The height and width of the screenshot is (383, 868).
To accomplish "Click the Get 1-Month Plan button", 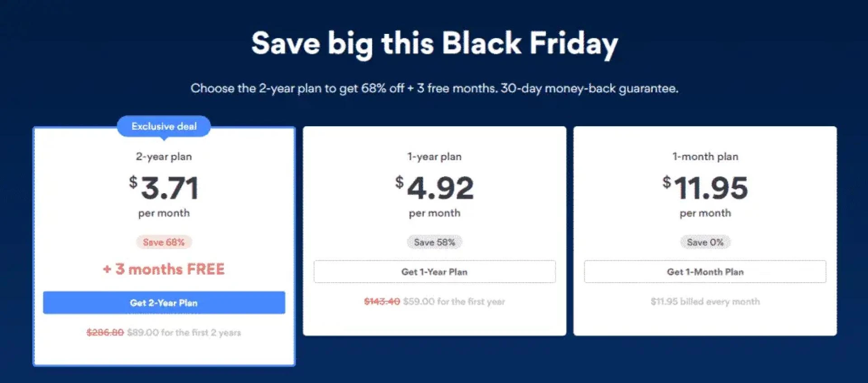I will 705,272.
